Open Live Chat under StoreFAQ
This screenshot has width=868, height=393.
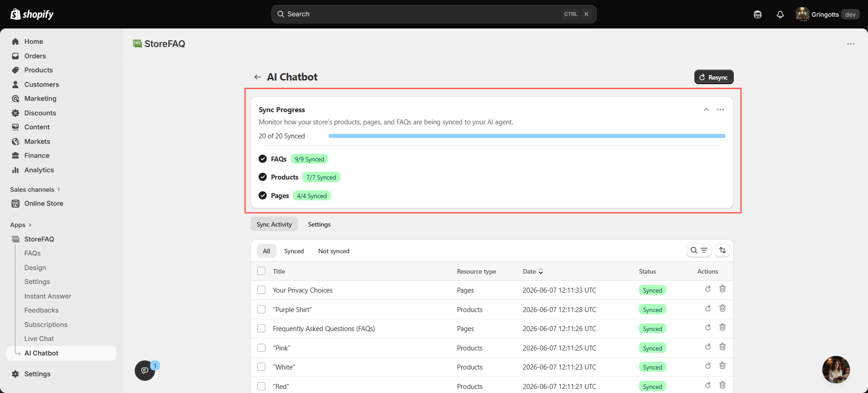[39, 339]
